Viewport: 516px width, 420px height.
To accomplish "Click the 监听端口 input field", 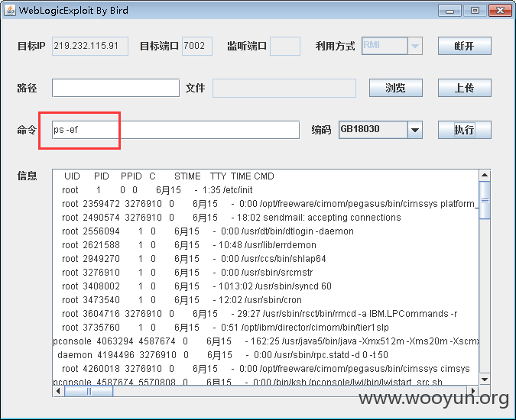I will (285, 46).
